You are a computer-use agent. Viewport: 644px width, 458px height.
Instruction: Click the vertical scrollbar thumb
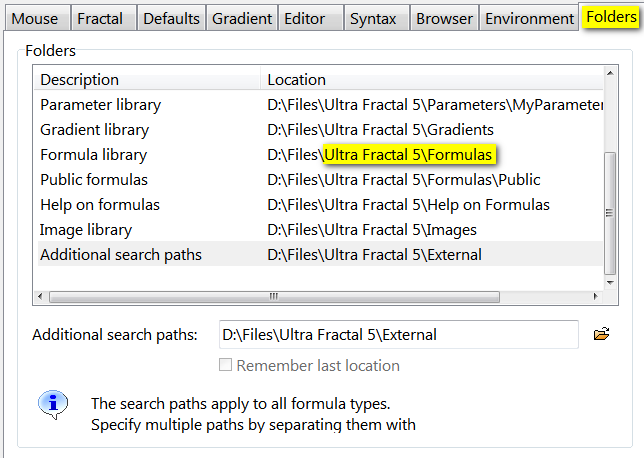(610, 213)
